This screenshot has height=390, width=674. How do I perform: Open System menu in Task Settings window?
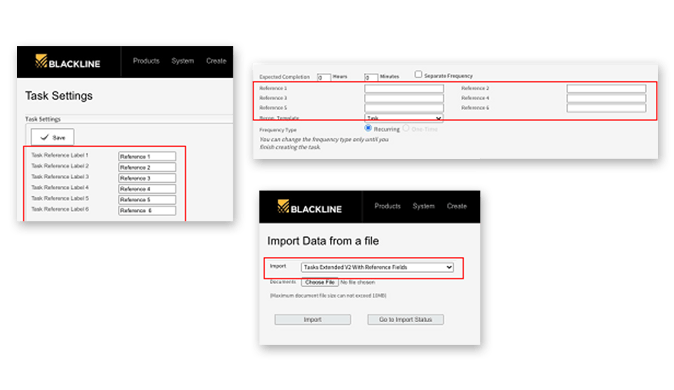183,61
